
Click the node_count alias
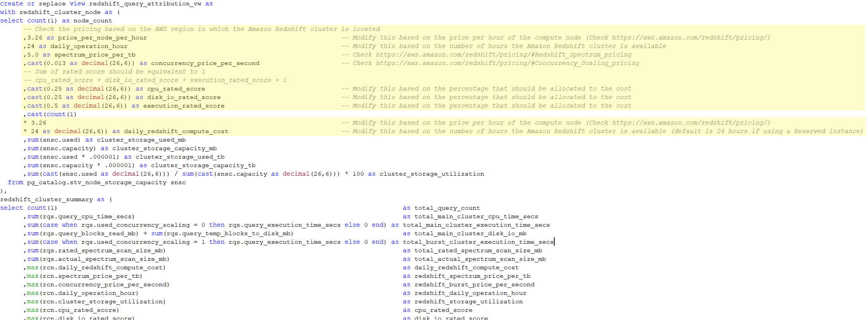pos(93,21)
